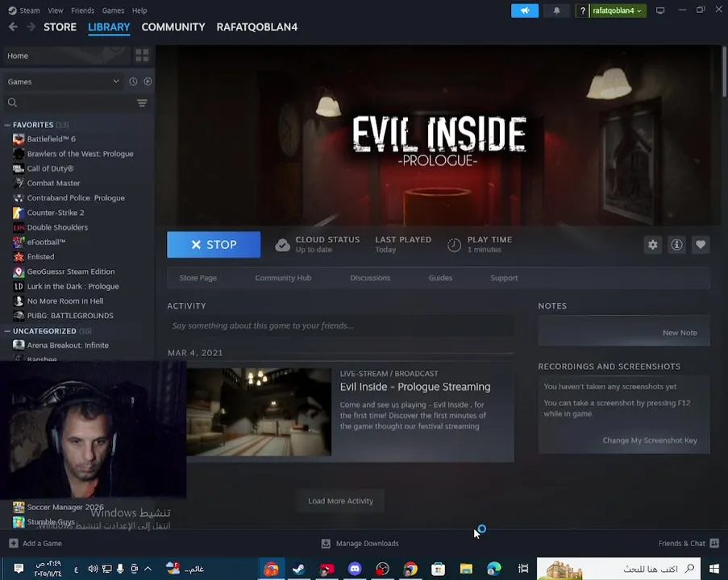
Task: Click the library Home button
Action: click(66, 56)
